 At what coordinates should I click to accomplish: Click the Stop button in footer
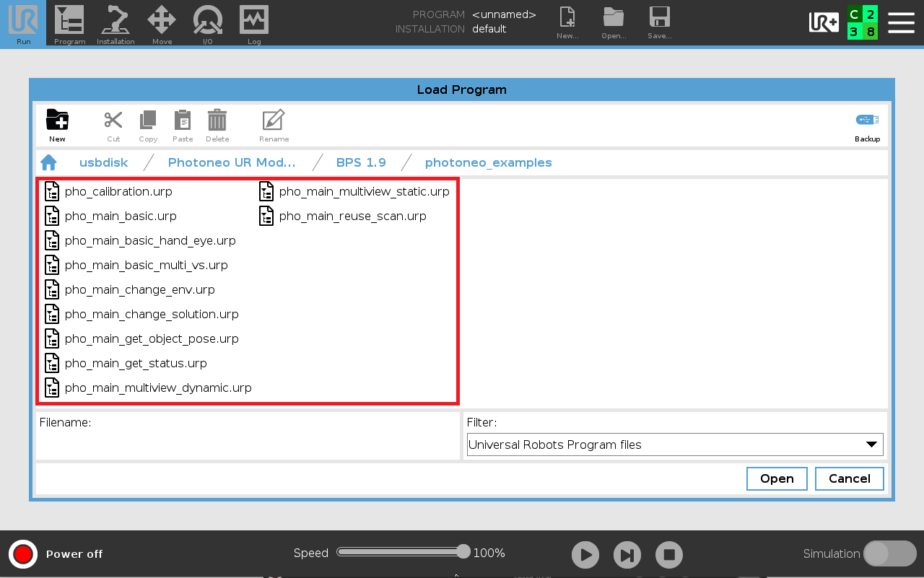669,555
